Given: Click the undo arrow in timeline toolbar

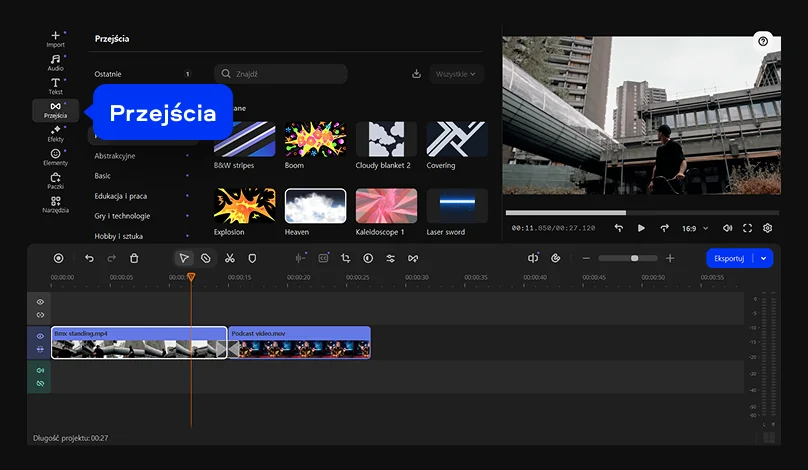Looking at the screenshot, I should click(x=89, y=258).
